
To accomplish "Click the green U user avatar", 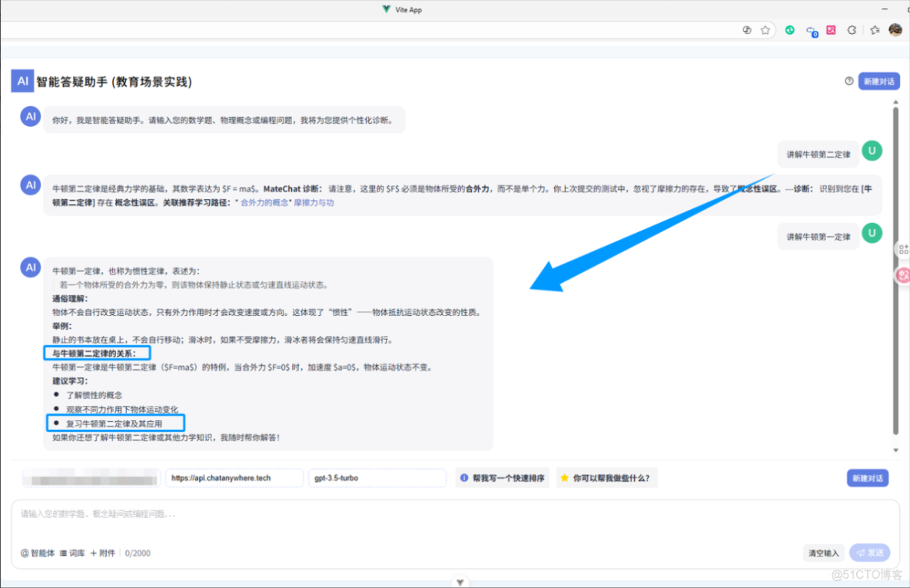I will (x=872, y=151).
